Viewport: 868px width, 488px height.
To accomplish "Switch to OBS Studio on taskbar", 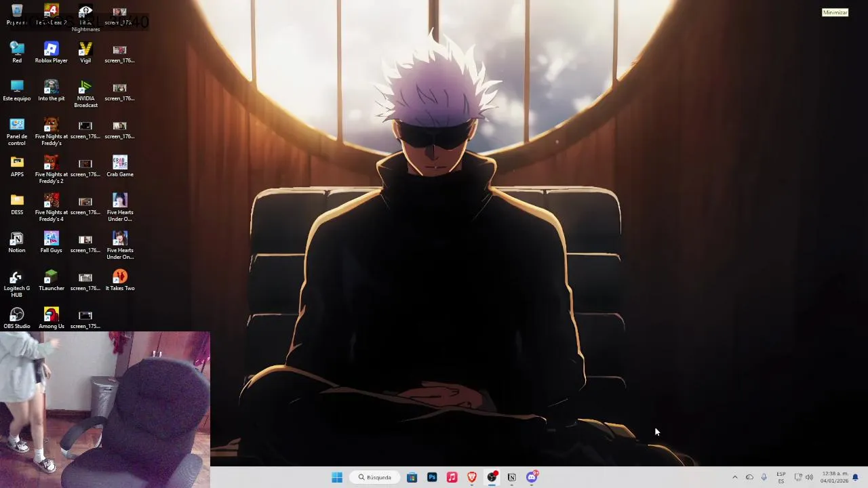I will point(492,477).
